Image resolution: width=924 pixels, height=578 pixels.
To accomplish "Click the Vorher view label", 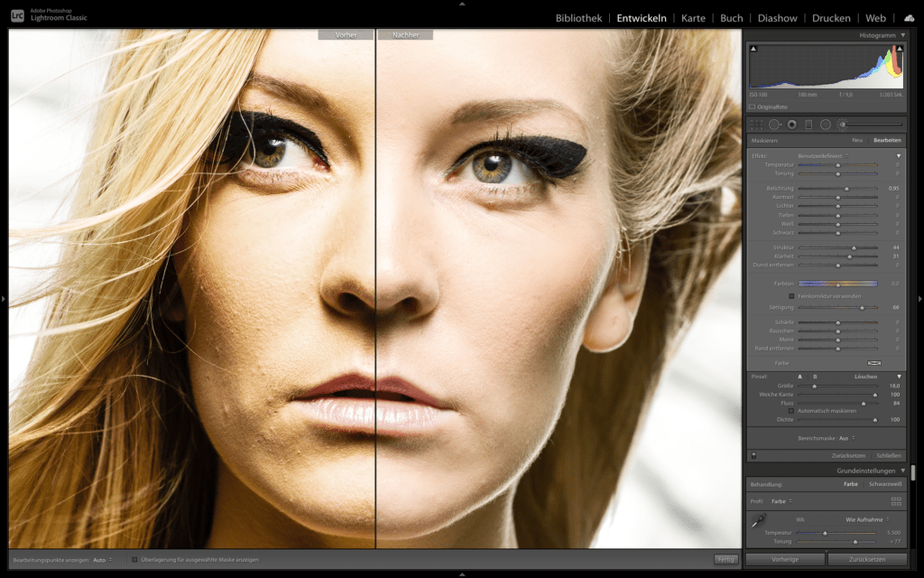I will tap(346, 35).
